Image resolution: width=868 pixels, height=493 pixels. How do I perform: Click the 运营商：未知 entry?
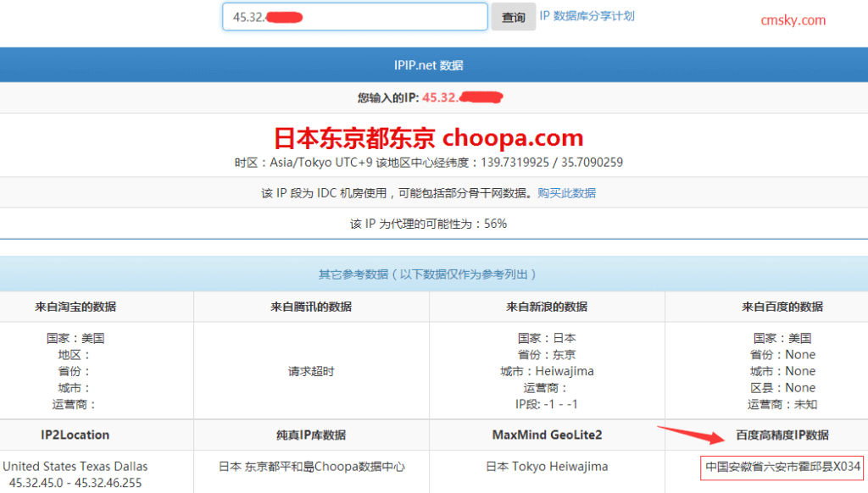click(782, 404)
